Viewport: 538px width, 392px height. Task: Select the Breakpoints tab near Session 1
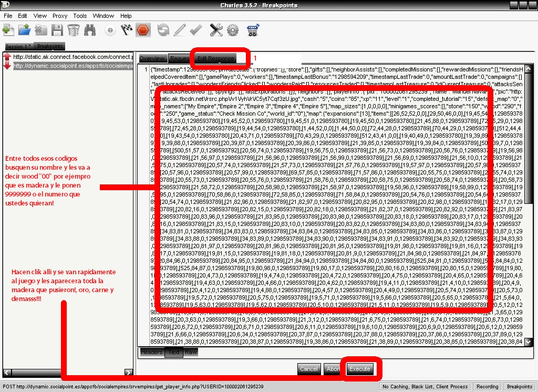tap(50, 46)
